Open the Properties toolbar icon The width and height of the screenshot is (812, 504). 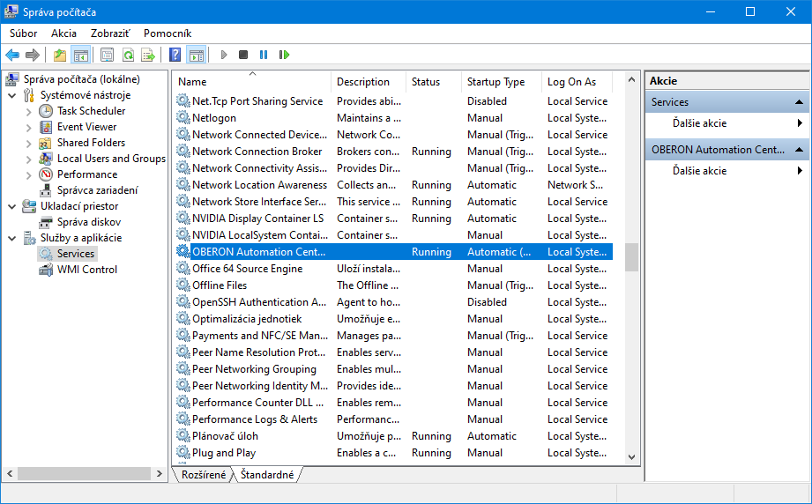pyautogui.click(x=108, y=55)
